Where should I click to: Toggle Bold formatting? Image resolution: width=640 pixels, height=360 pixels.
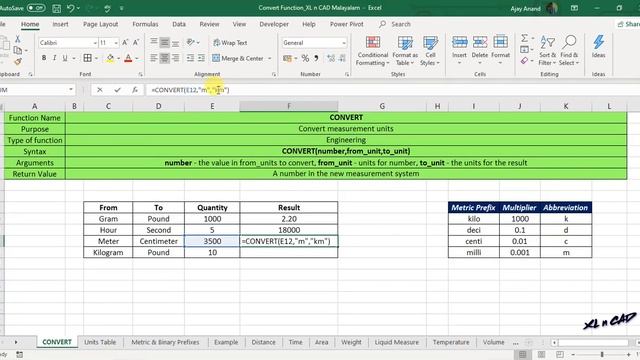[44, 58]
